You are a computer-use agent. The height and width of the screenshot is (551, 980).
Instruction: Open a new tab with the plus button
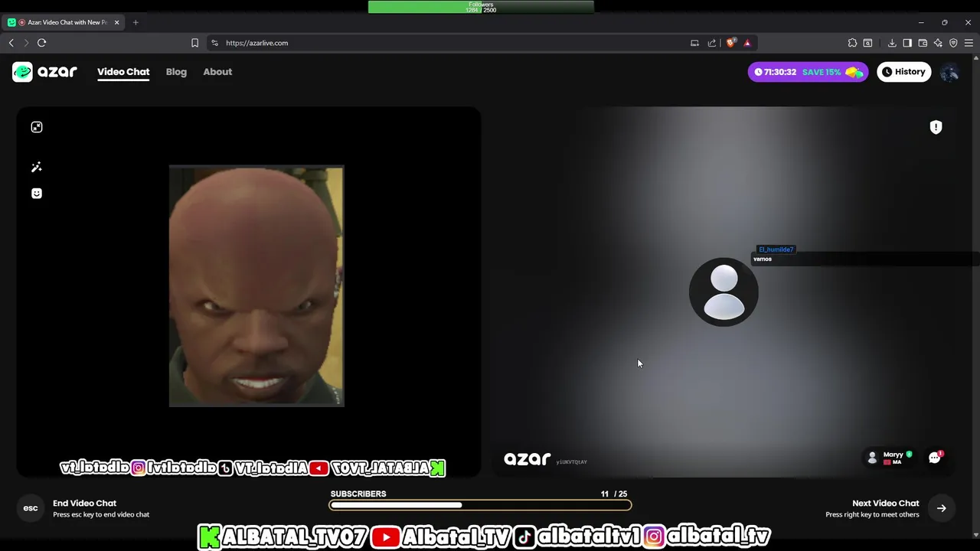(136, 22)
